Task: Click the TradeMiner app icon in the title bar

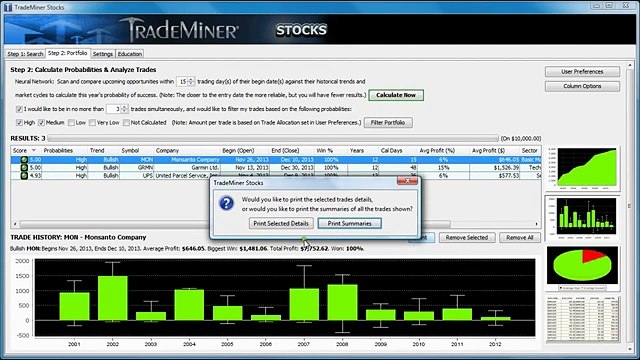Action: click(x=8, y=7)
